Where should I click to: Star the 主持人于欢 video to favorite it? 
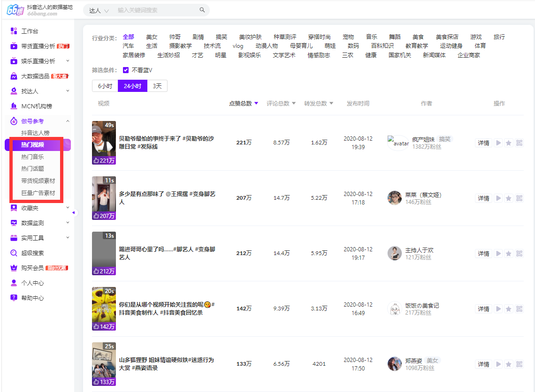click(509, 253)
